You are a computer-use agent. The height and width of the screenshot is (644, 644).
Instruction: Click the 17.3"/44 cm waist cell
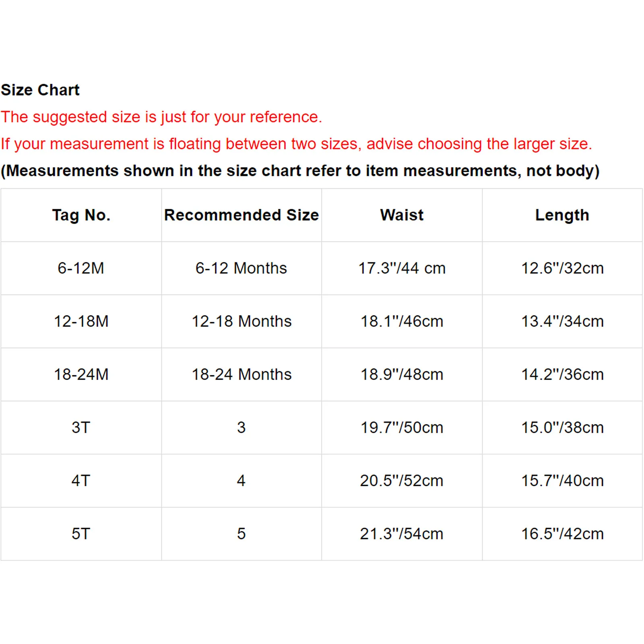coord(402,268)
